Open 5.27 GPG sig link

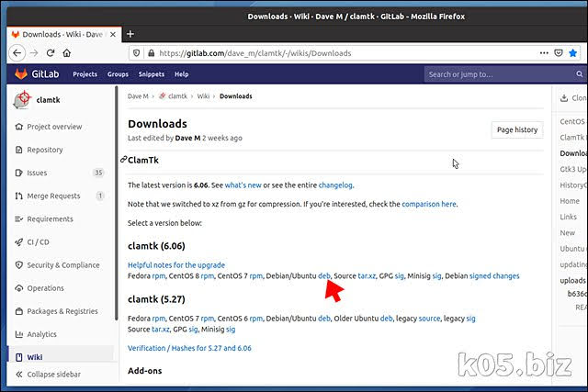tap(193, 330)
